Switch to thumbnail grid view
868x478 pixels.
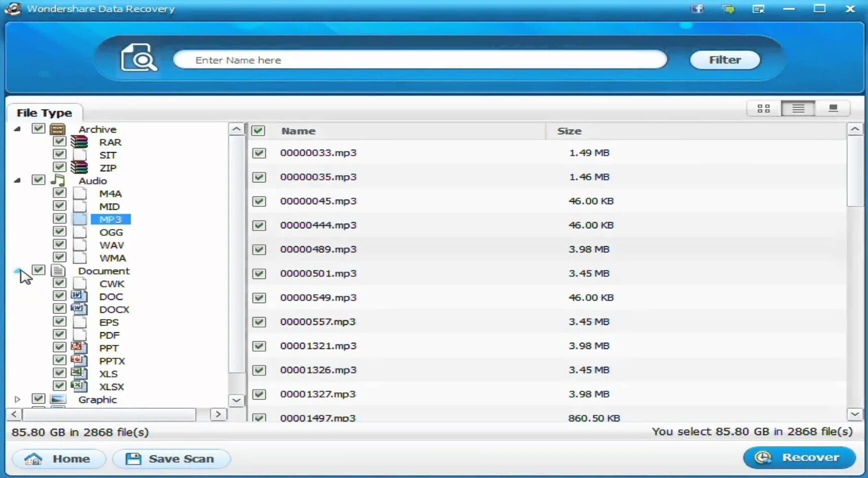(x=763, y=108)
